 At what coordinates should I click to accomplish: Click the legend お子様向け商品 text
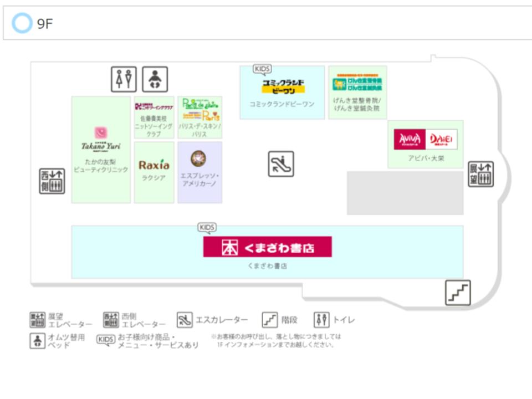[158, 341]
